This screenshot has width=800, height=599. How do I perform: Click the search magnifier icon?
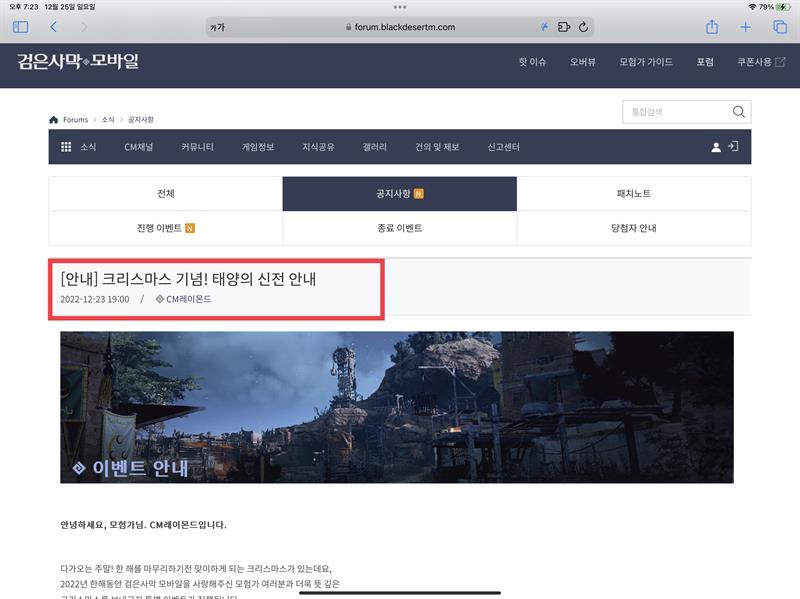[738, 112]
